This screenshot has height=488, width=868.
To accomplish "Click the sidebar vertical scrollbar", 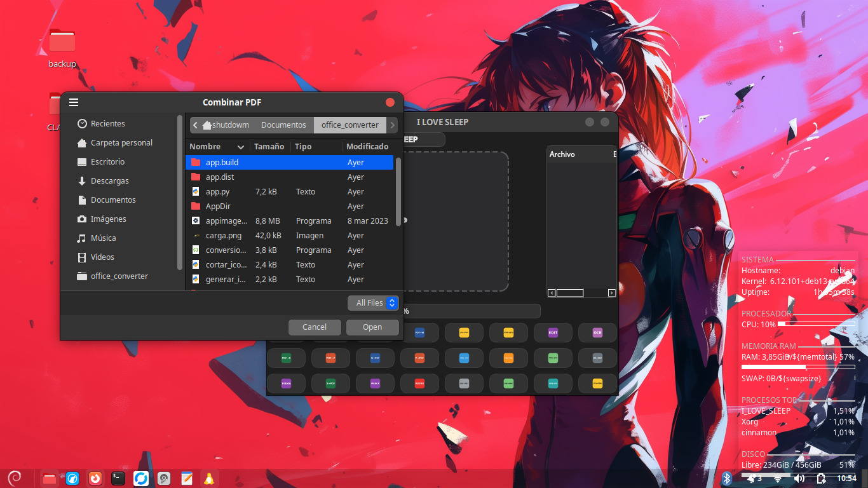I will tap(180, 193).
